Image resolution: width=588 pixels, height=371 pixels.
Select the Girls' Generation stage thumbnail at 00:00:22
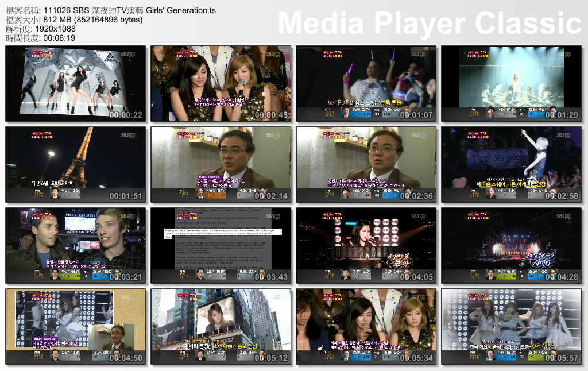(75, 83)
